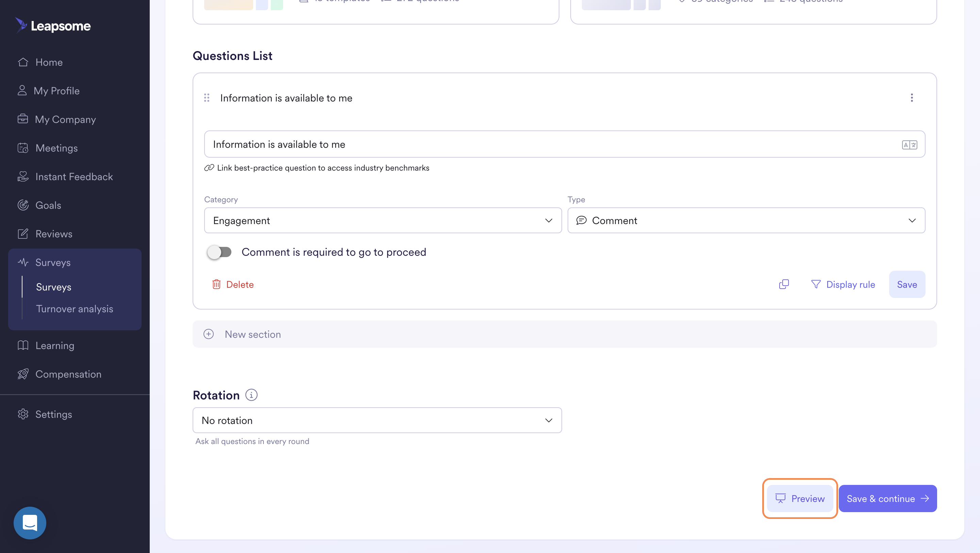Click the Home house icon
This screenshot has height=553, width=980.
coord(23,62)
